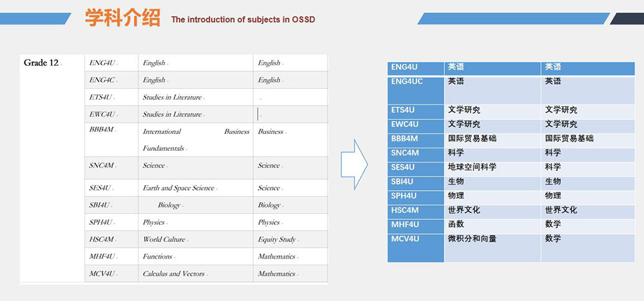This screenshot has height=301, width=644.
Task: Click the blue banner bar left of the heading
Action: [35, 19]
